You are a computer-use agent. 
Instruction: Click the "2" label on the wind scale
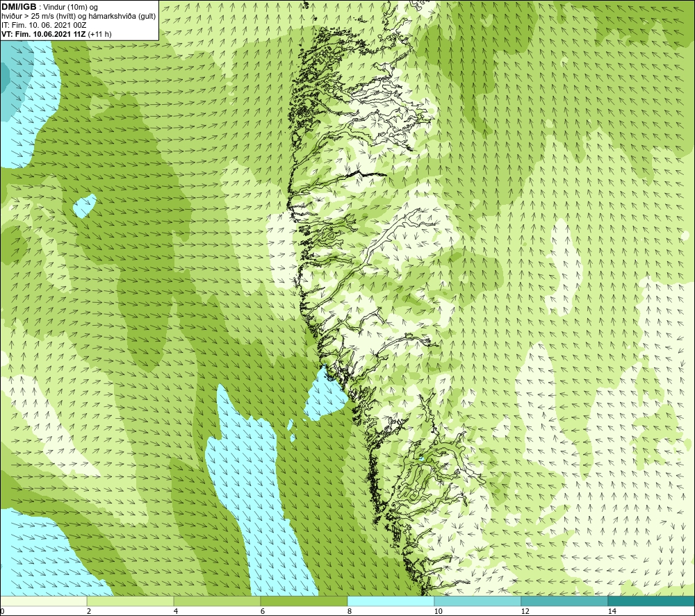click(89, 611)
